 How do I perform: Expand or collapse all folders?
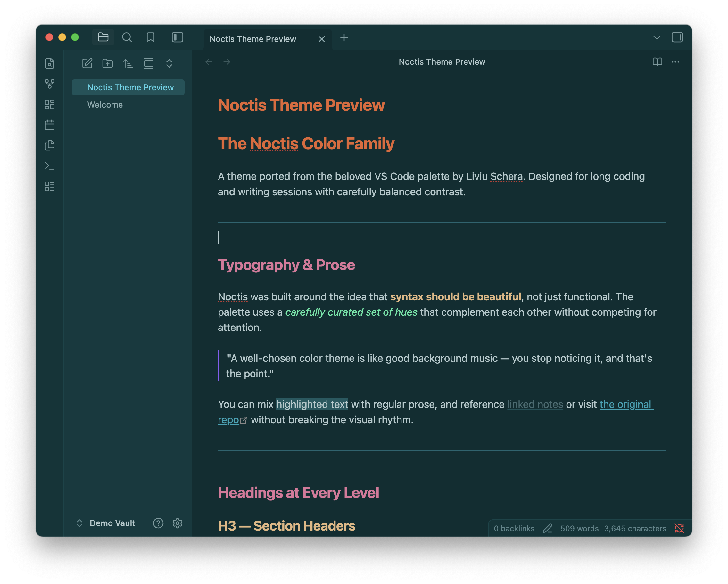click(169, 63)
